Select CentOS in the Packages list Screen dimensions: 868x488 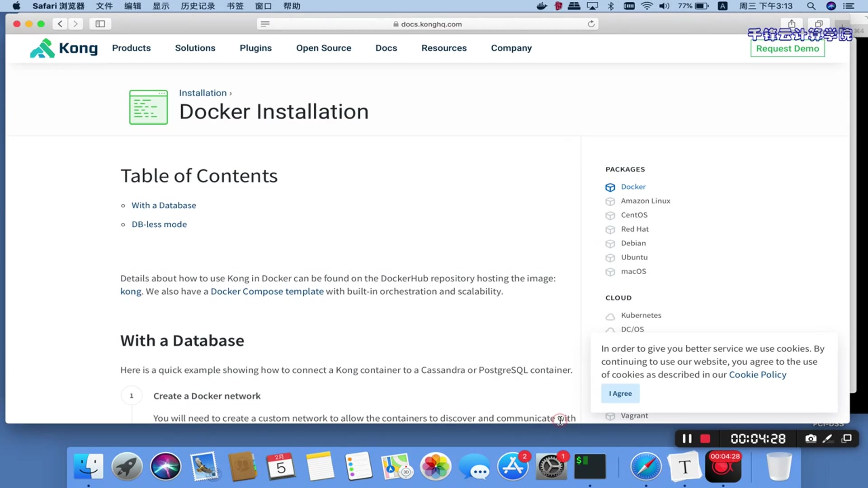634,215
